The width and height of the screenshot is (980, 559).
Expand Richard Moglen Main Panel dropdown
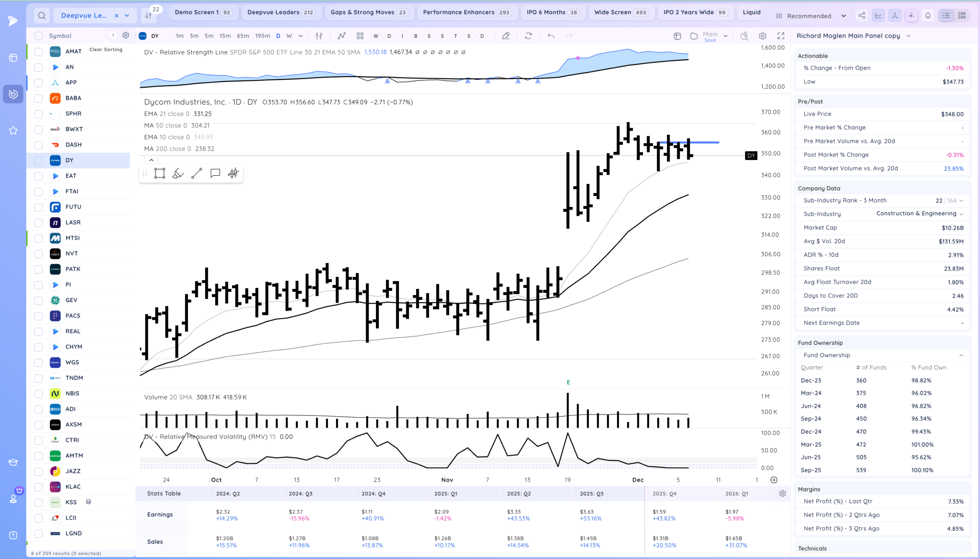pyautogui.click(x=908, y=36)
